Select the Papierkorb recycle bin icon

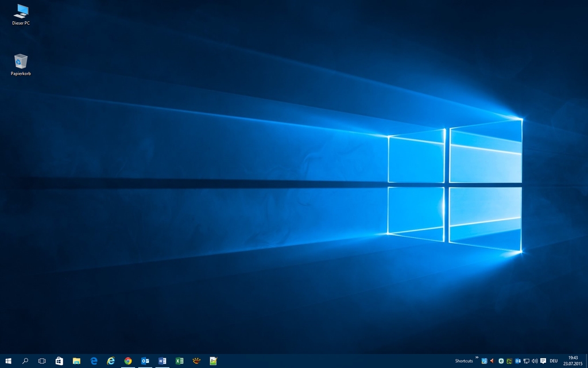click(x=21, y=65)
